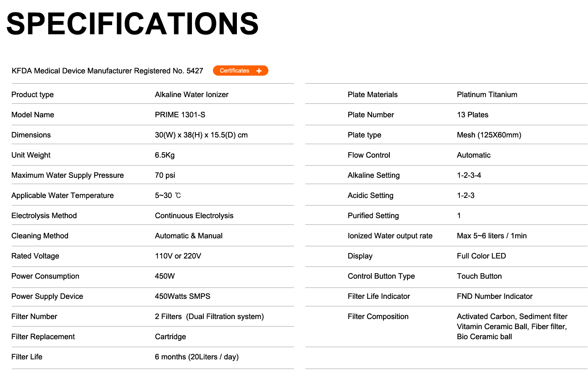Screen dimensions: 588x377
Task: Click the Power Consumption 450W value
Action: (165, 276)
